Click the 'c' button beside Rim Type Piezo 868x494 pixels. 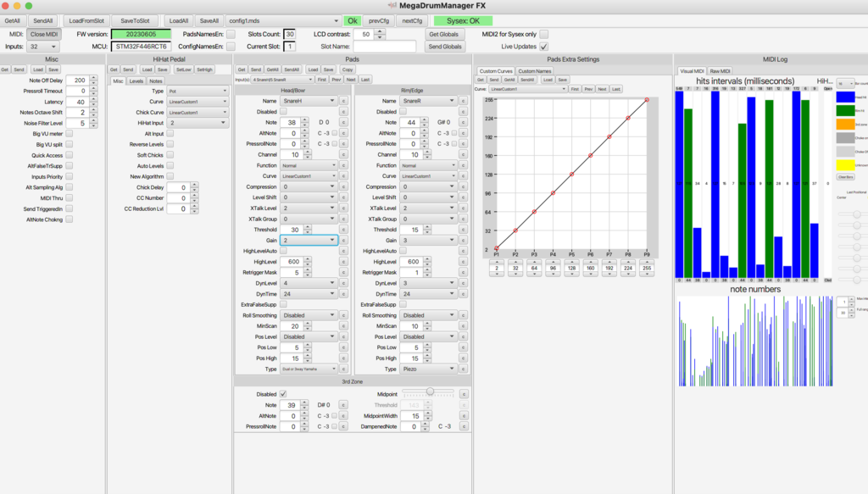463,369
